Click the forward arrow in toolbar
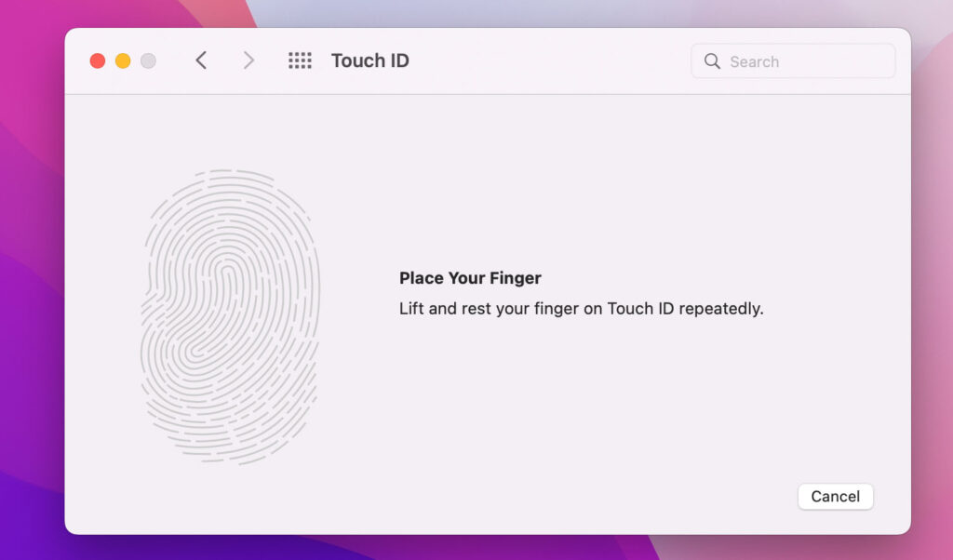 248,60
